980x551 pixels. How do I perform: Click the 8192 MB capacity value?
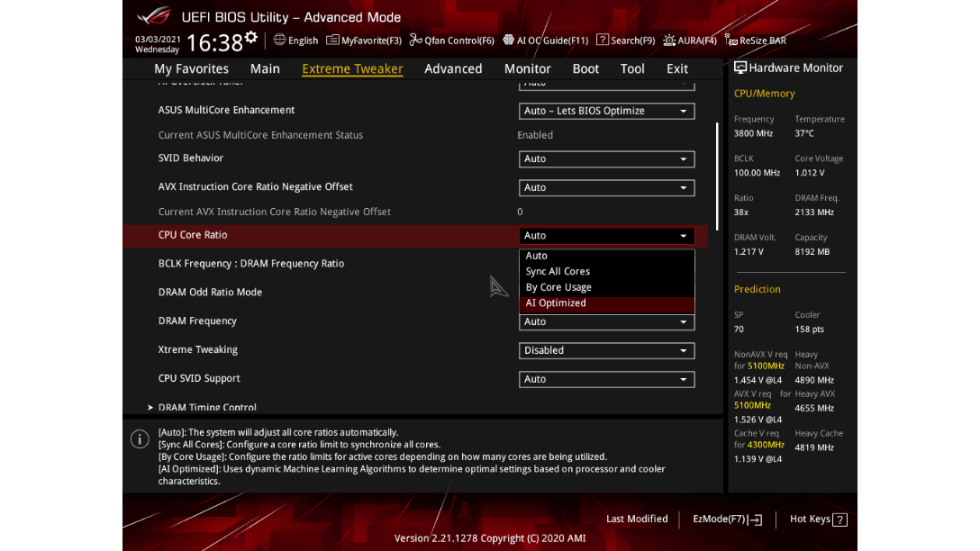812,252
